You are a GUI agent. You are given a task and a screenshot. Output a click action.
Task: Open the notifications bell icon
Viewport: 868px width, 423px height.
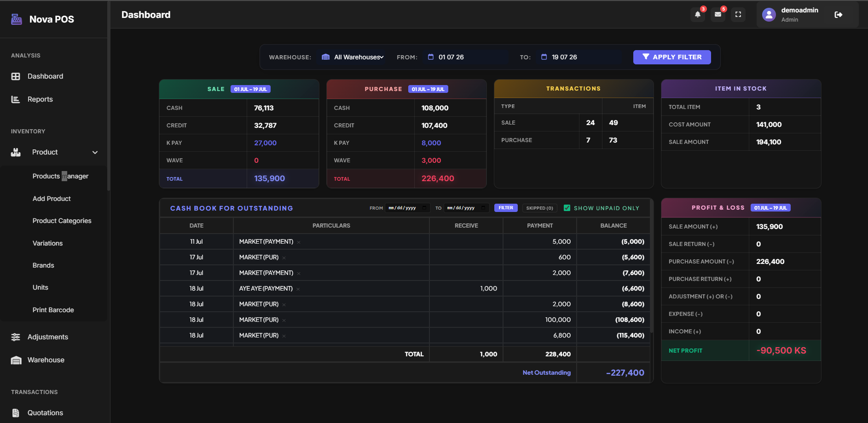pos(698,14)
